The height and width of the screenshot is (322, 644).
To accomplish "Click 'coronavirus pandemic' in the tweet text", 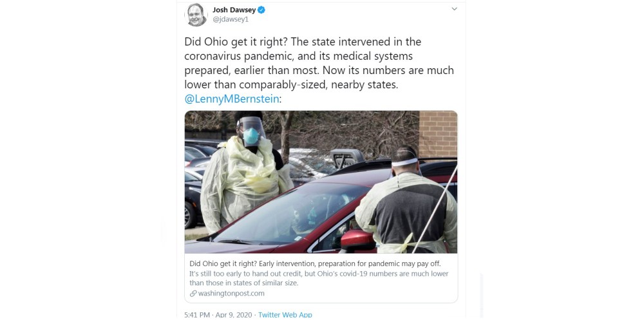I will pos(241,55).
